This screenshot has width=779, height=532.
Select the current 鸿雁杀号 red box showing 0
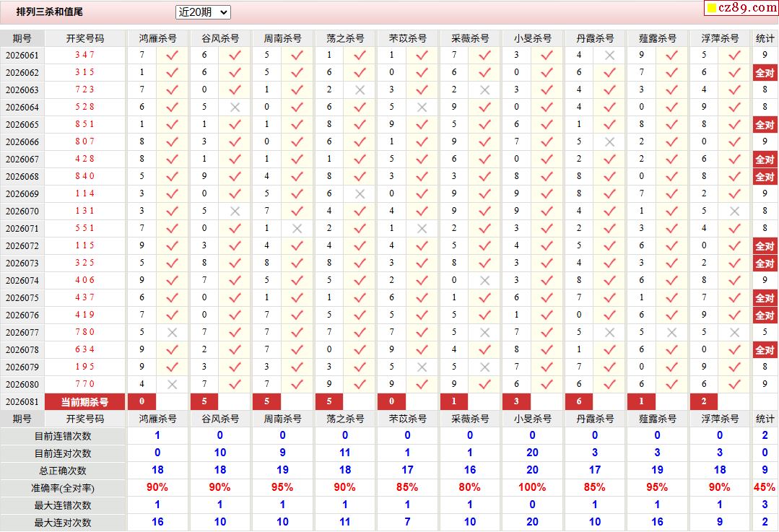[x=142, y=401]
